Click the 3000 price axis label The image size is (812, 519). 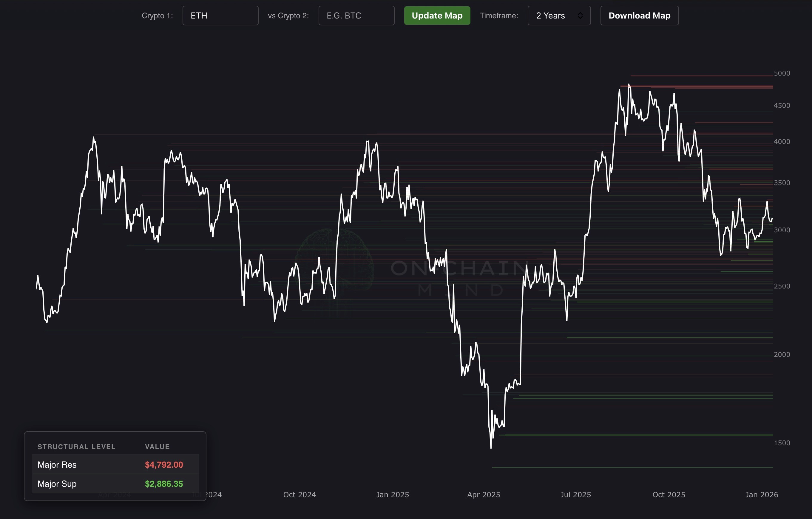pyautogui.click(x=782, y=230)
